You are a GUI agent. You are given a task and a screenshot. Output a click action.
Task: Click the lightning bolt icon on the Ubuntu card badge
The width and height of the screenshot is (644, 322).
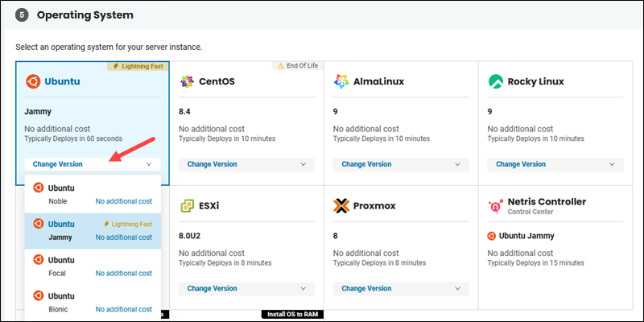[116, 66]
